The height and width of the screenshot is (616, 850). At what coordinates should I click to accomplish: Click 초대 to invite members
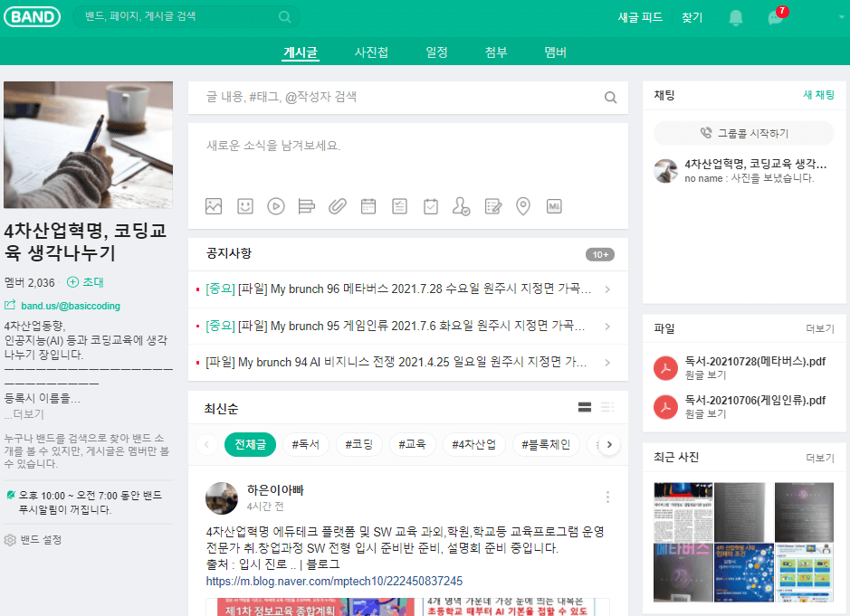pos(85,282)
